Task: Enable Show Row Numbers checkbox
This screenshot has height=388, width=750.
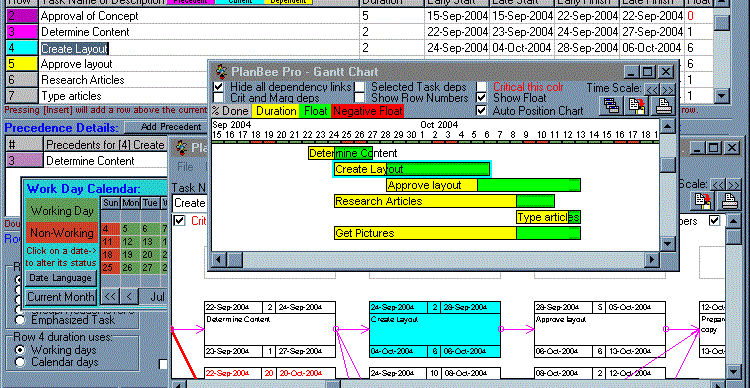Action: 360,98
